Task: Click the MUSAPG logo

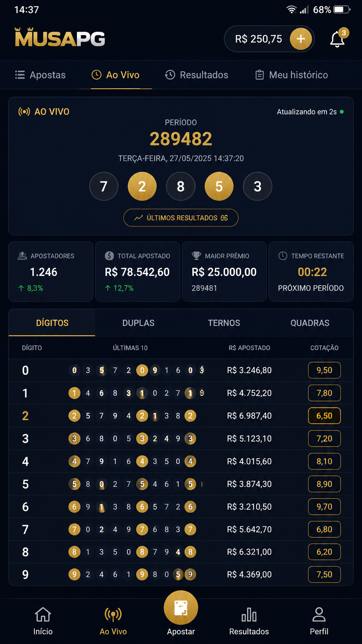Action: [x=60, y=38]
